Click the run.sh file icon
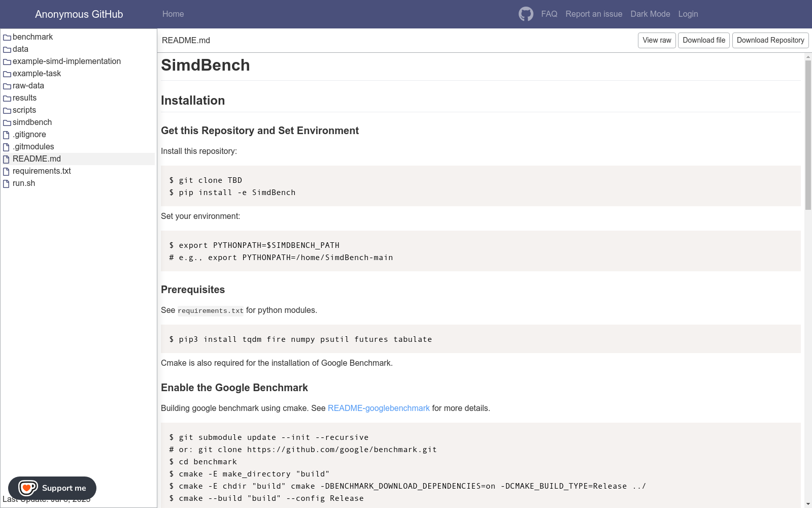The width and height of the screenshot is (812, 508). 7,183
